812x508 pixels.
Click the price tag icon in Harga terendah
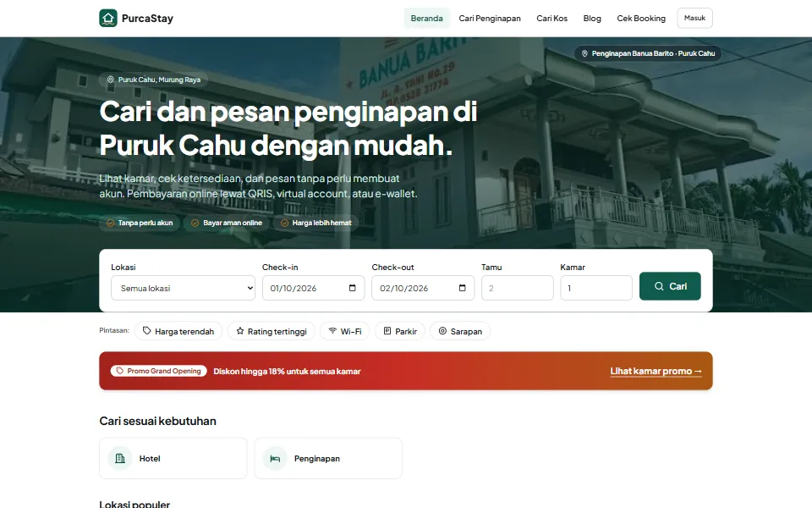[146, 331]
